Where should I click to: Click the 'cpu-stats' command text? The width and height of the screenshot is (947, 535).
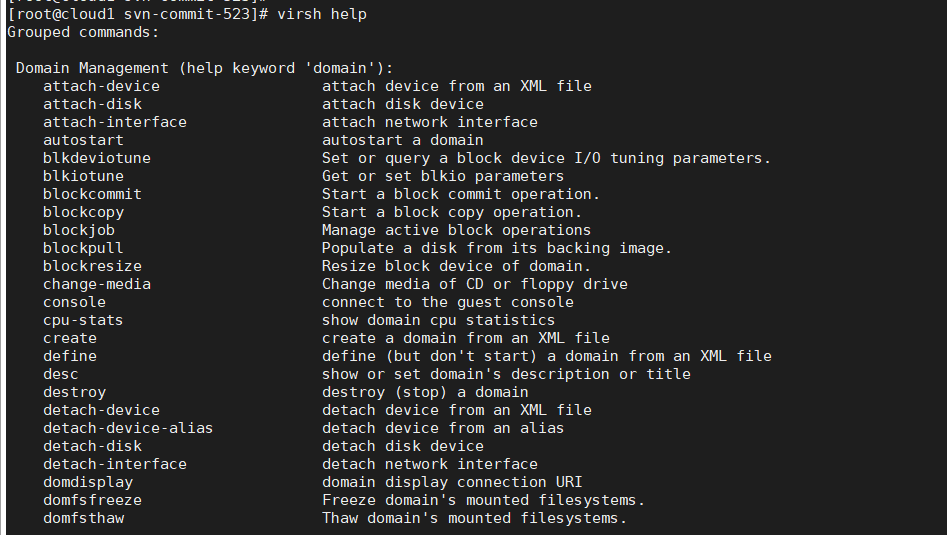[83, 320]
